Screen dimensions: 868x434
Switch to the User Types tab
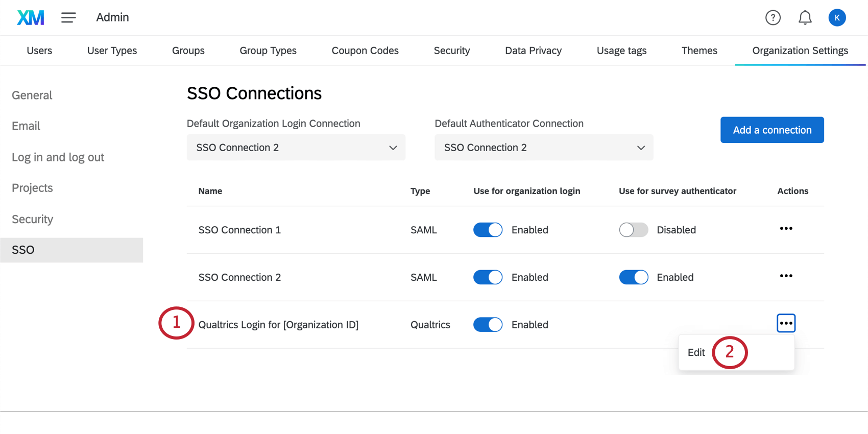coord(112,51)
